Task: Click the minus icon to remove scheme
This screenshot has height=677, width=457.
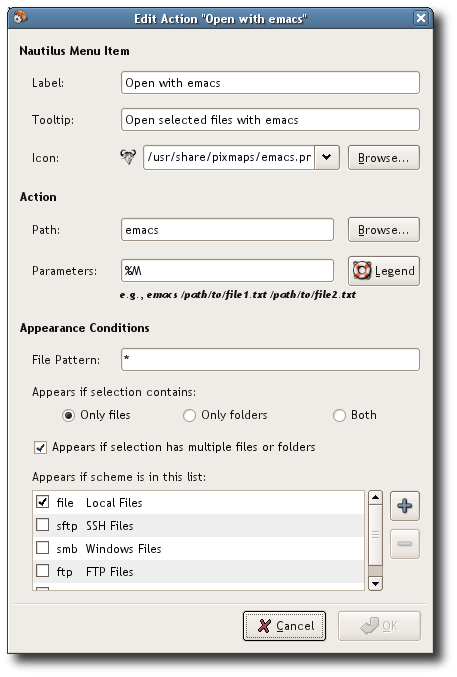Action: 405,544
